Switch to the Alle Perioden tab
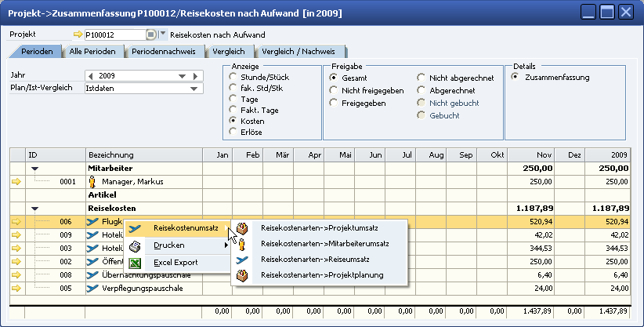 click(92, 52)
